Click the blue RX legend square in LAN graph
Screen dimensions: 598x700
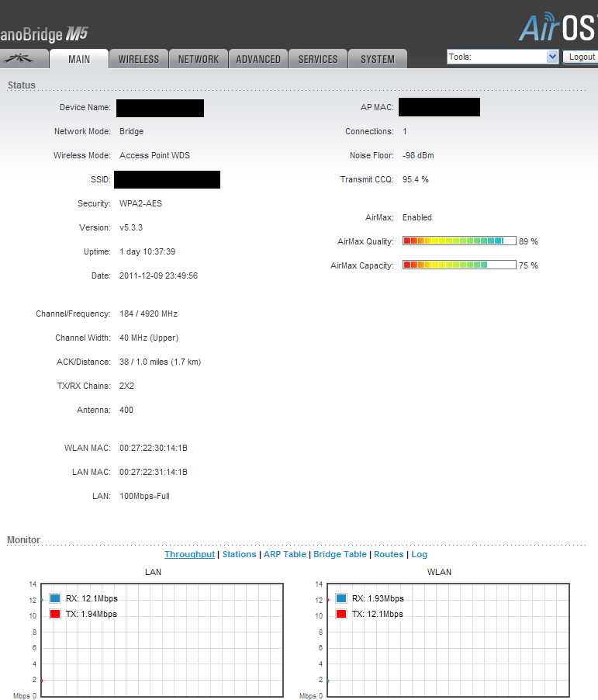pos(55,598)
